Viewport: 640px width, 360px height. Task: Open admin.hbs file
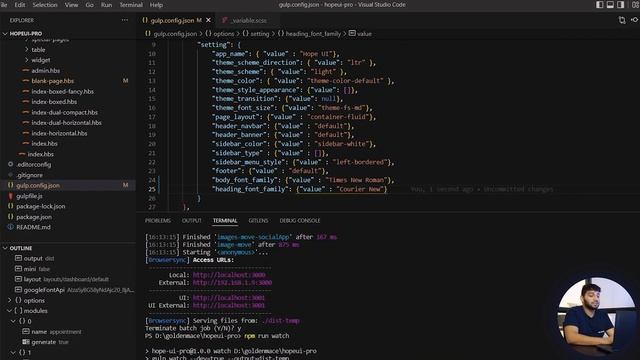pyautogui.click(x=45, y=70)
